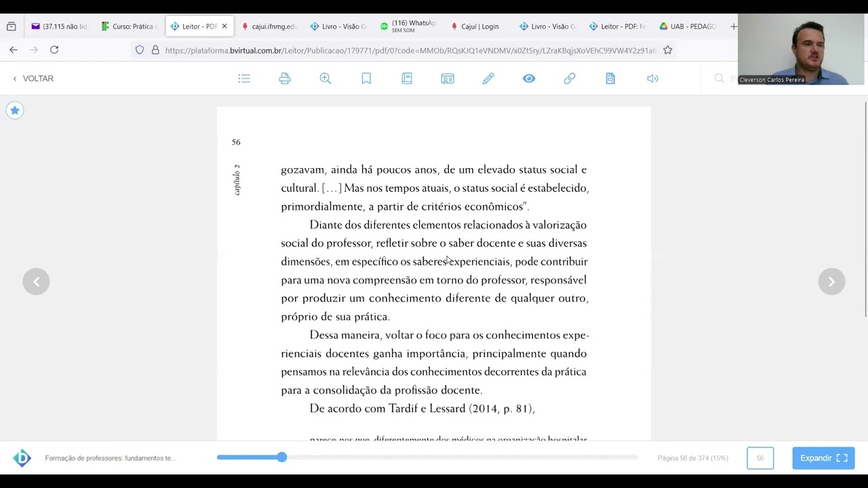The width and height of the screenshot is (868, 488).
Task: Close the active Leitor - PDF tab
Action: [224, 26]
